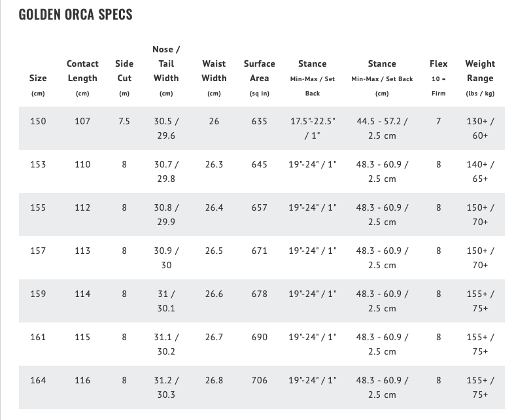Select the 161 size row cell
The height and width of the screenshot is (420, 514).
click(x=38, y=337)
